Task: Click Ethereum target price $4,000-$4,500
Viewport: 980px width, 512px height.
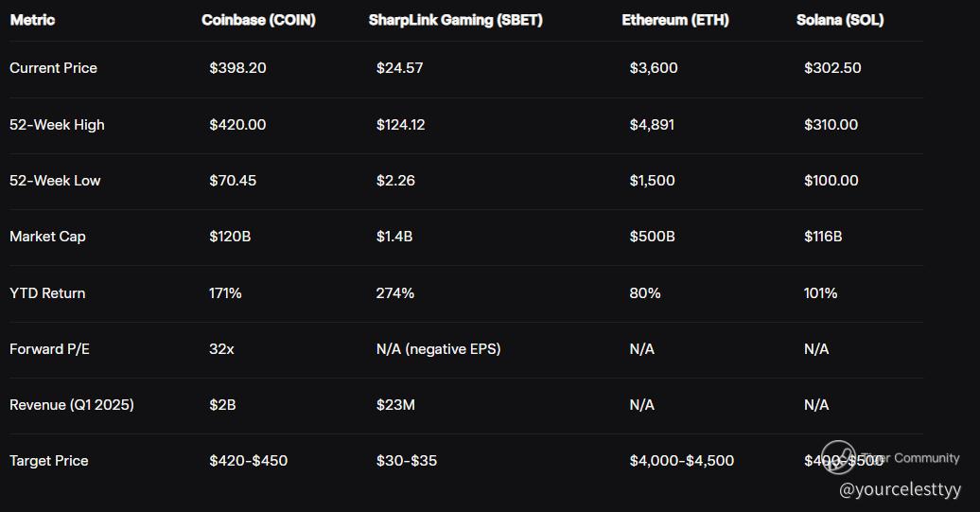Action: point(681,461)
